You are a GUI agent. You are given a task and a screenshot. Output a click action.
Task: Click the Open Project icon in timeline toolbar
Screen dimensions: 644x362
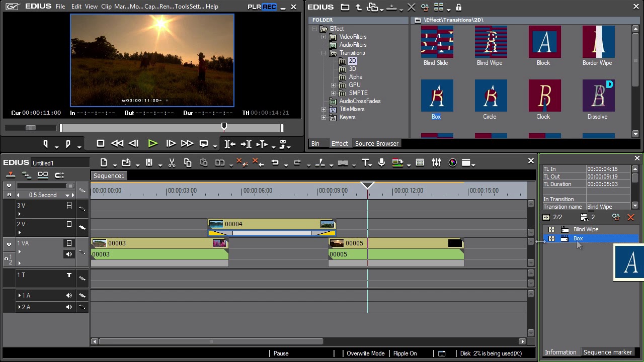click(x=126, y=163)
